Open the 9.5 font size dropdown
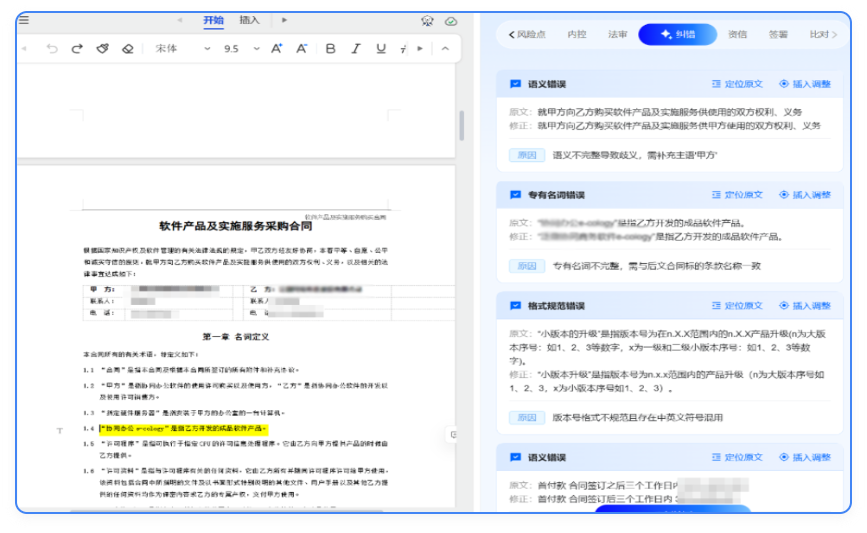Screen dimensions: 867x533 click(x=240, y=49)
